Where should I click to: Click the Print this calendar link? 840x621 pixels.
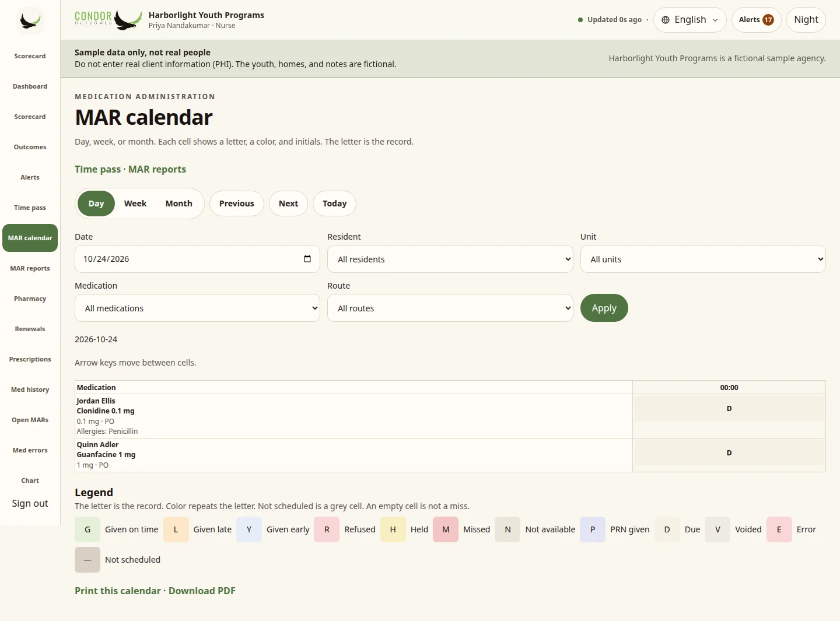(x=118, y=591)
